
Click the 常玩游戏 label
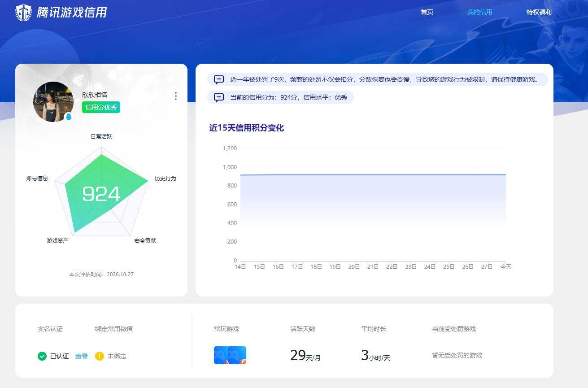226,329
